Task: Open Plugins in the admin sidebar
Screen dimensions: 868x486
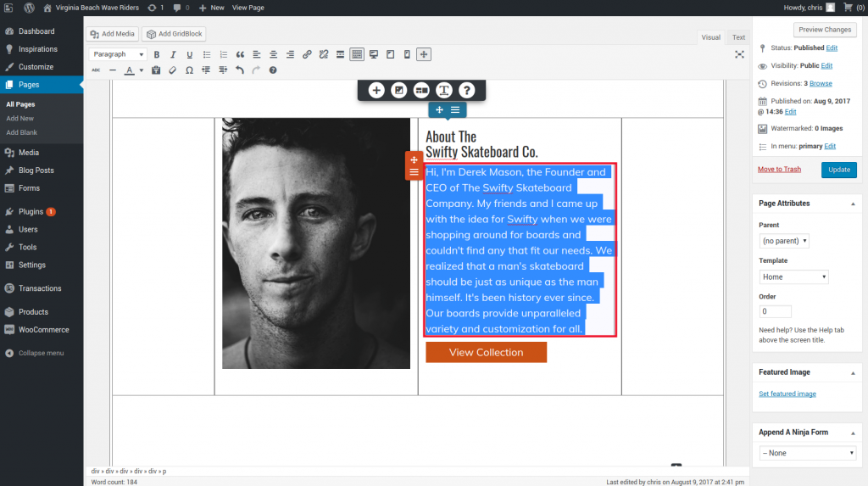Action: click(31, 211)
